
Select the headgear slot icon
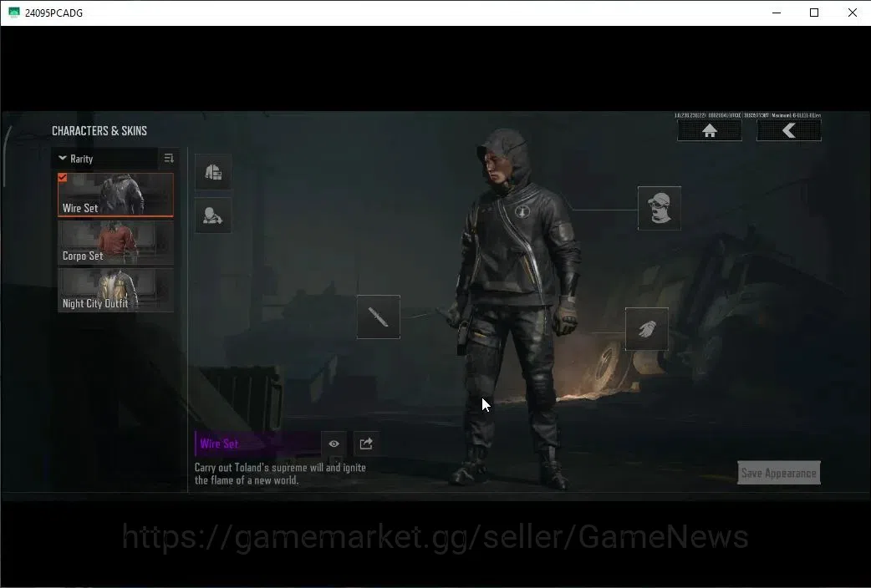point(660,208)
